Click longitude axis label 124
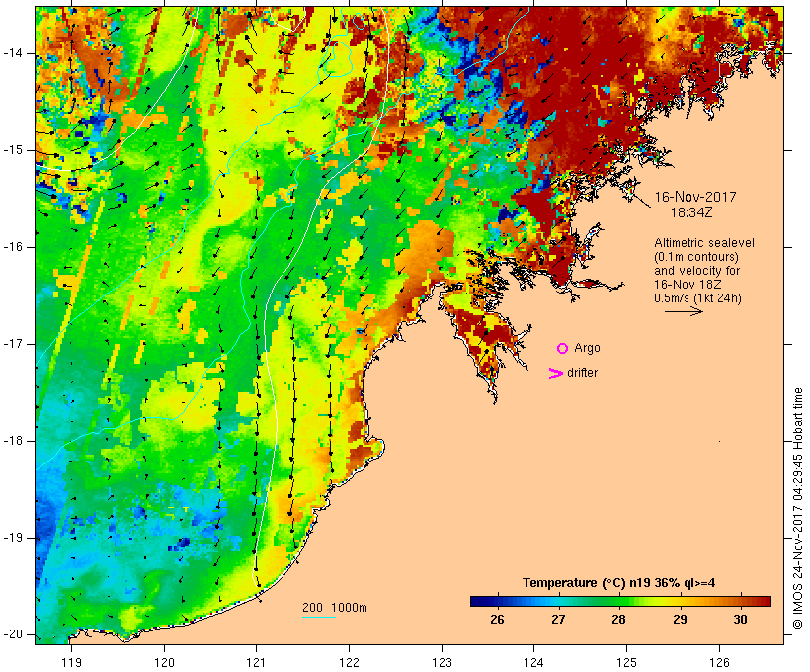 click(533, 662)
